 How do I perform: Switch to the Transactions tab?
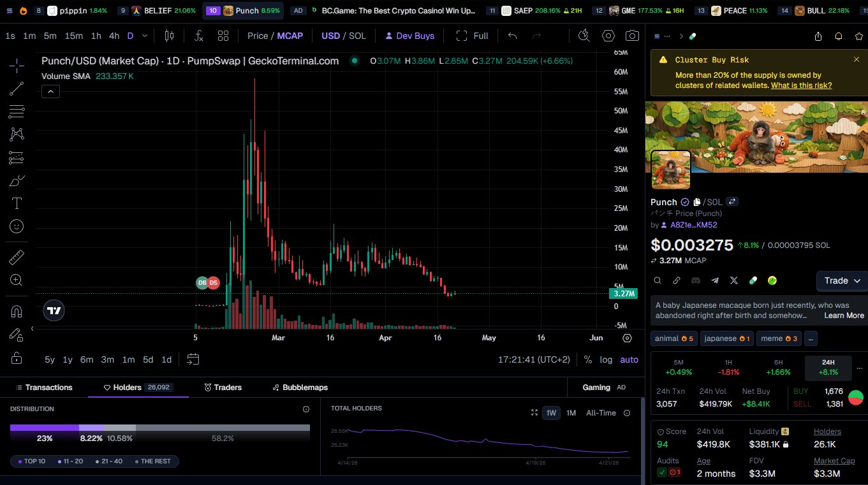(44, 387)
